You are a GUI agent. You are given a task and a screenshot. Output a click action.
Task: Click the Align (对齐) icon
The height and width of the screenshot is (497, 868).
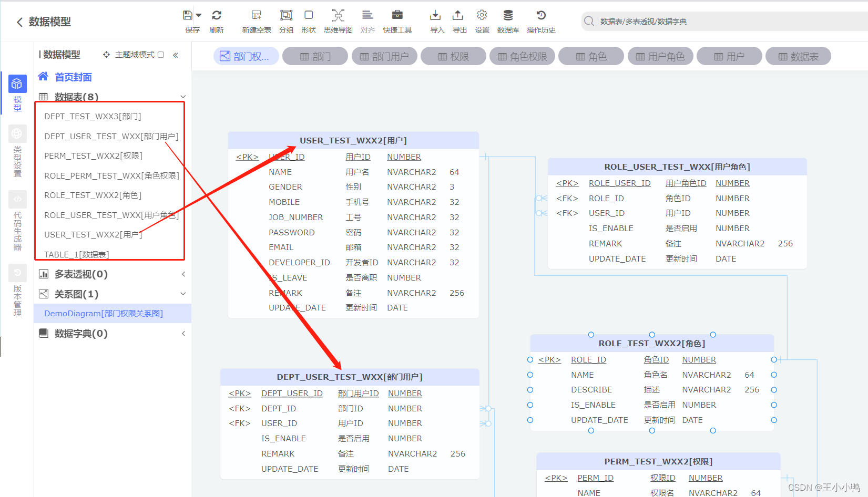pos(367,15)
